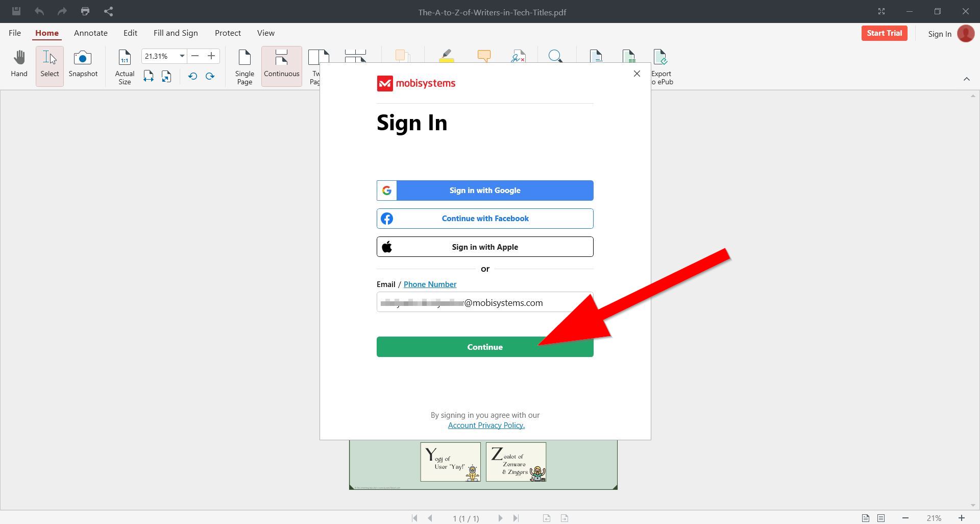
Task: Click the mobisystems logo
Action: [x=416, y=83]
